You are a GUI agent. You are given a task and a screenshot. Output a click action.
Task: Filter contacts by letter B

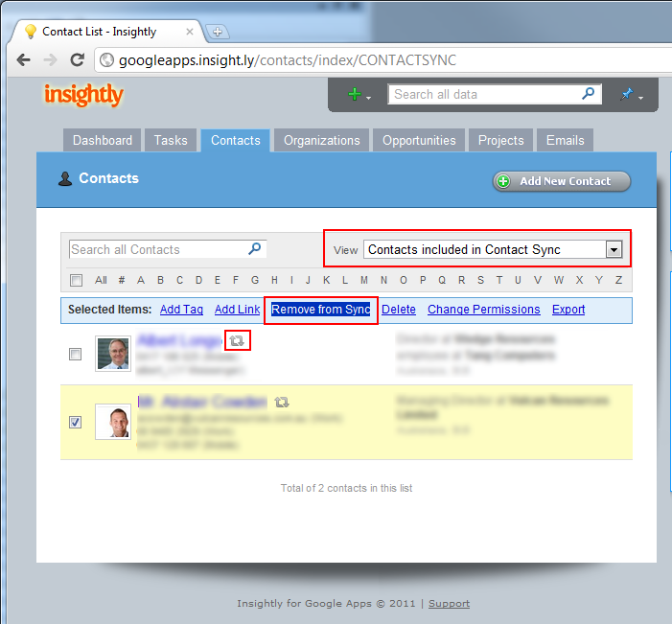coord(160,280)
